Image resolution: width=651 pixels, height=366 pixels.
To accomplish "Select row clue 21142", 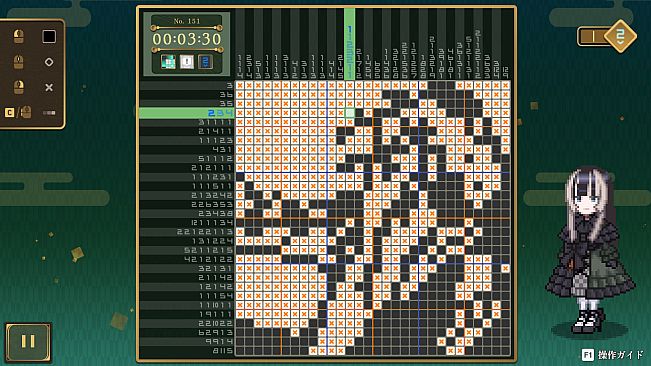I will (187, 277).
